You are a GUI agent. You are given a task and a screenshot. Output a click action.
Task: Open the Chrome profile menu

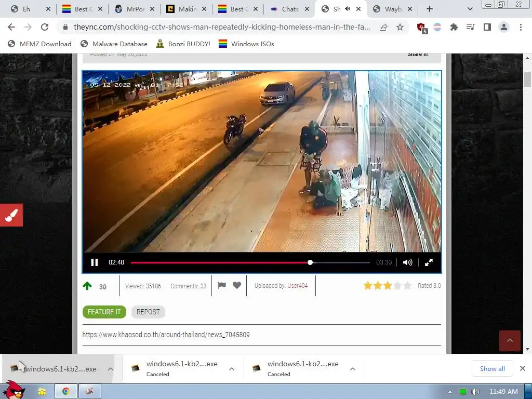pos(504,27)
